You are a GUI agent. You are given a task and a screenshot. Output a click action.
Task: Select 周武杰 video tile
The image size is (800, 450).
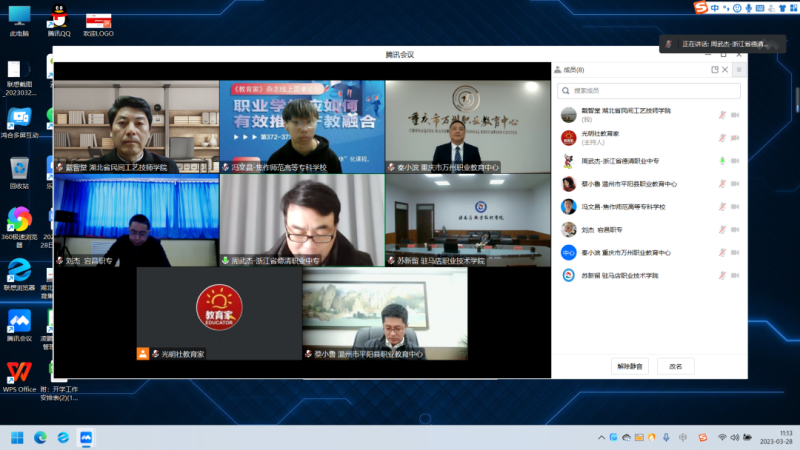pyautogui.click(x=302, y=220)
